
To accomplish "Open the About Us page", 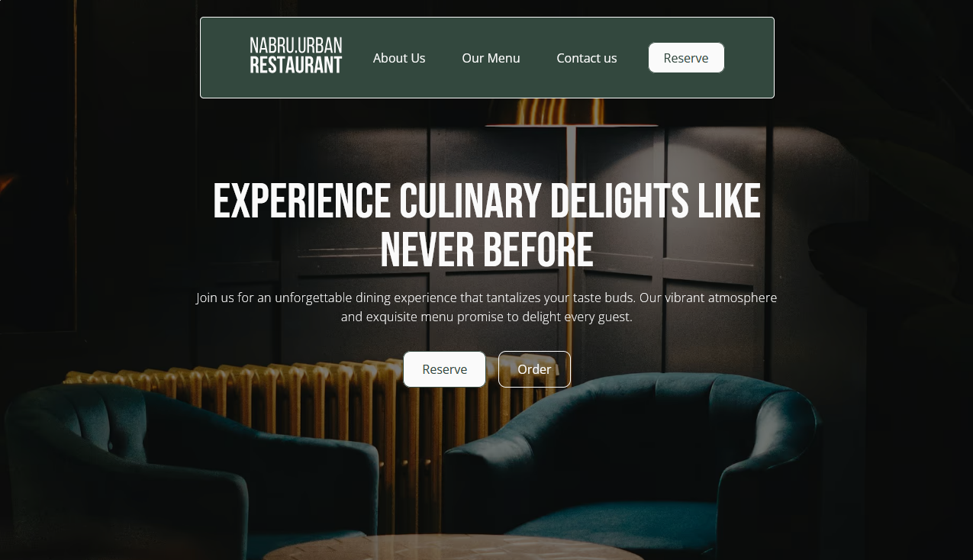I will point(399,58).
